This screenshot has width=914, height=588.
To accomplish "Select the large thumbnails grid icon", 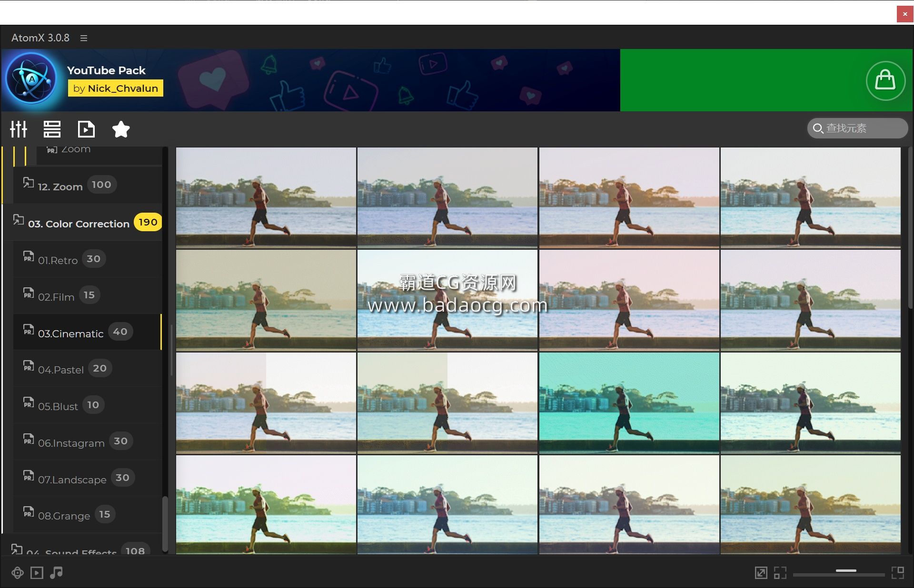I will click(898, 573).
